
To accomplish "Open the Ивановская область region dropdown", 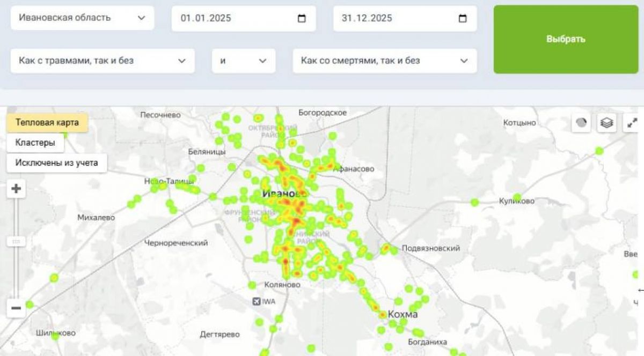I will (82, 18).
